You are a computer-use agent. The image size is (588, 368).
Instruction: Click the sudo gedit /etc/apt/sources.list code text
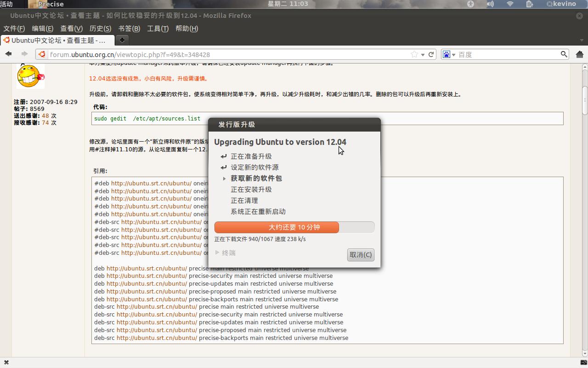pyautogui.click(x=147, y=119)
